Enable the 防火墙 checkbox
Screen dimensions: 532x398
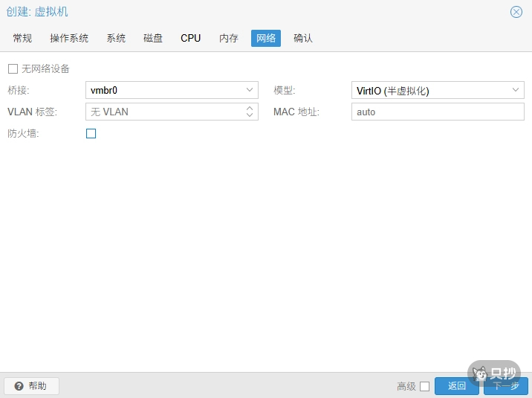coord(91,134)
